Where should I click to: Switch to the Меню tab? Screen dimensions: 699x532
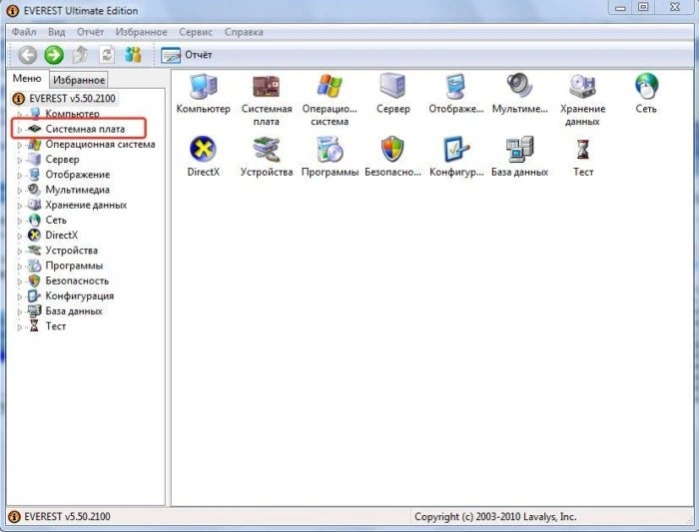coord(27,78)
